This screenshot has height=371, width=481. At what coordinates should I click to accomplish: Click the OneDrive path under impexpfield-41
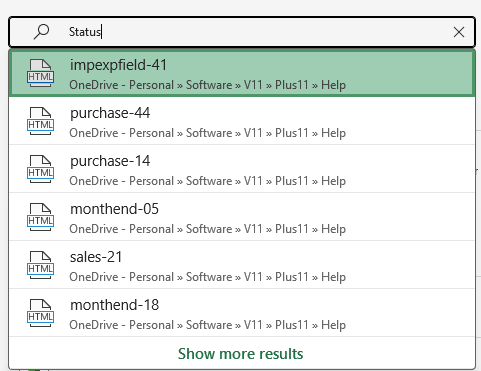click(207, 85)
